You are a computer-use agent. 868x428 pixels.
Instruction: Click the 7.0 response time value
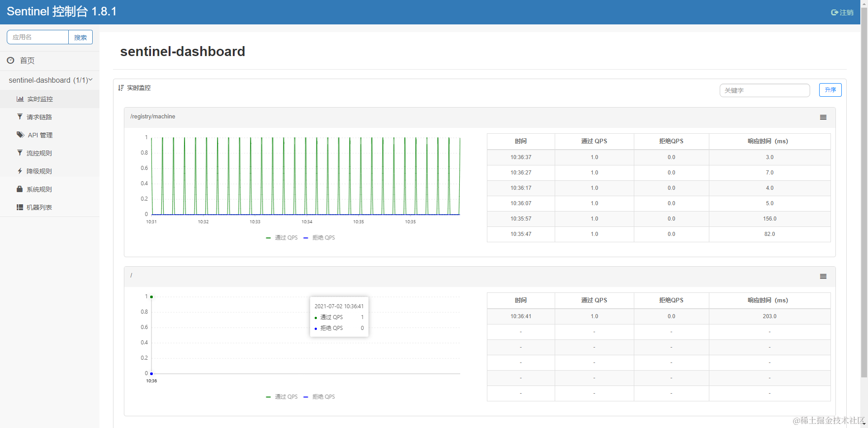[769, 173]
